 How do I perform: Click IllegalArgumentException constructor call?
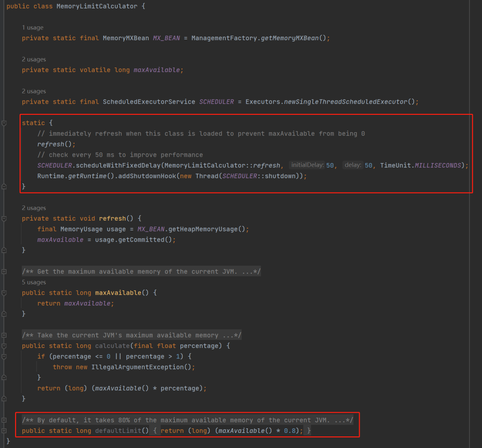pos(141,367)
